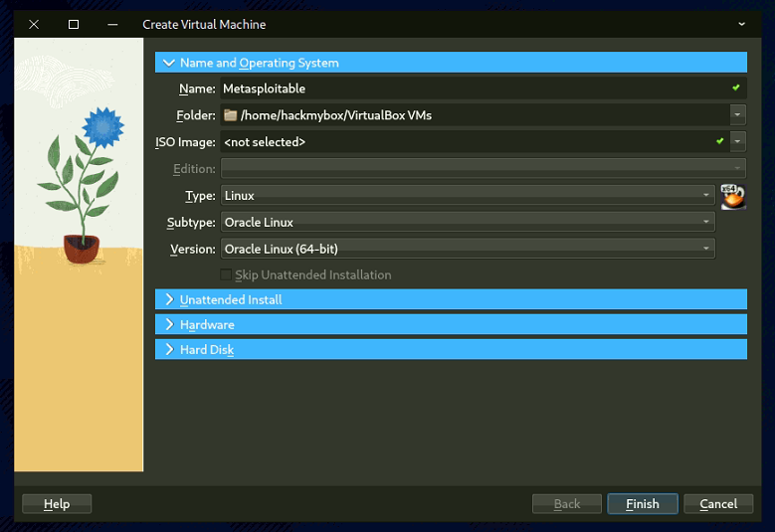This screenshot has height=532, width=775.
Task: Click the Finish button
Action: [x=642, y=504]
